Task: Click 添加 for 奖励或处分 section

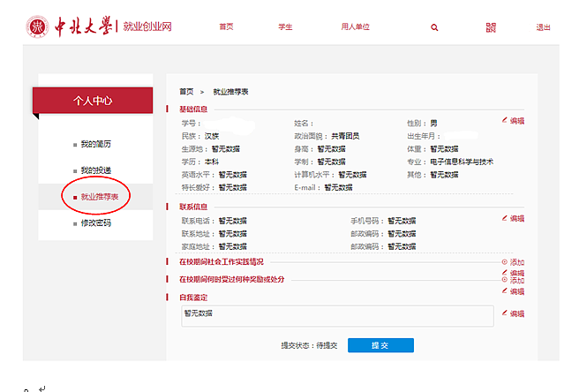Action: [x=513, y=280]
